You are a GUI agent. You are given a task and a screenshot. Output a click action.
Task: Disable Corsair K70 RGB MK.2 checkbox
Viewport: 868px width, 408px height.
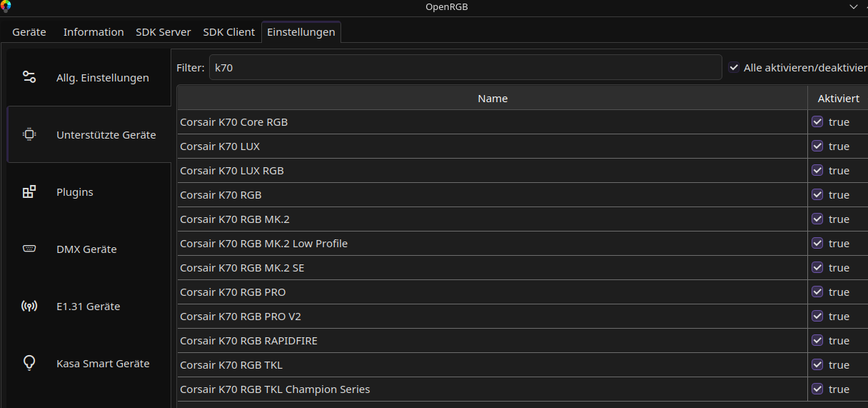point(818,219)
